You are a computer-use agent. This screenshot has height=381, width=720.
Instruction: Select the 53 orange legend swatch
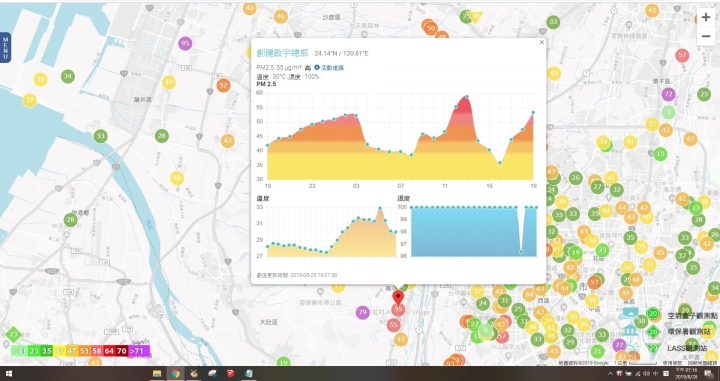(x=84, y=351)
